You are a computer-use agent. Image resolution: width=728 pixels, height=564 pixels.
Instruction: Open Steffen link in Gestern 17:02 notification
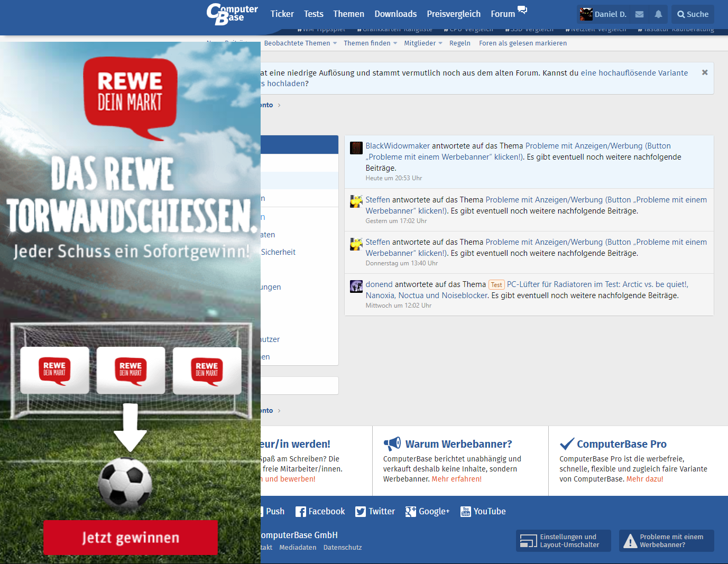tap(377, 200)
